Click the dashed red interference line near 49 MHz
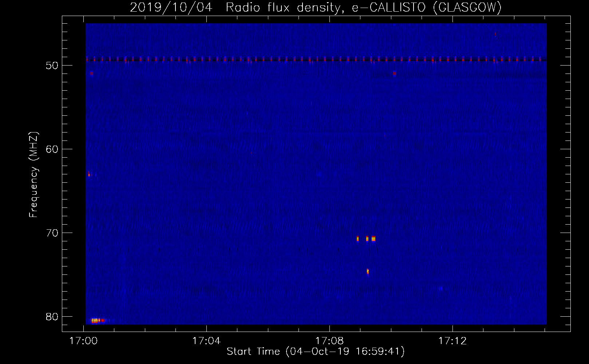This screenshot has height=364, width=589. click(316, 59)
